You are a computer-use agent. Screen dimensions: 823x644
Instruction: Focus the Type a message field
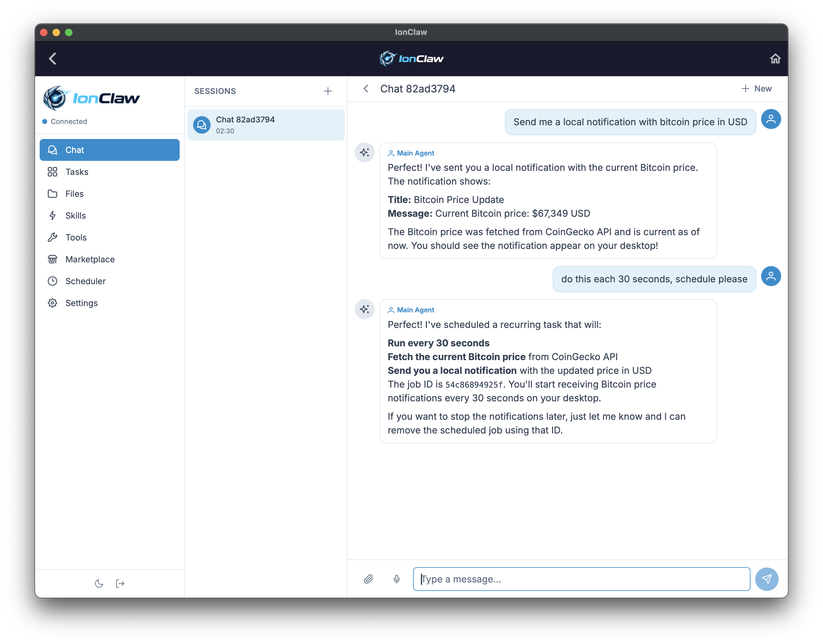(581, 579)
